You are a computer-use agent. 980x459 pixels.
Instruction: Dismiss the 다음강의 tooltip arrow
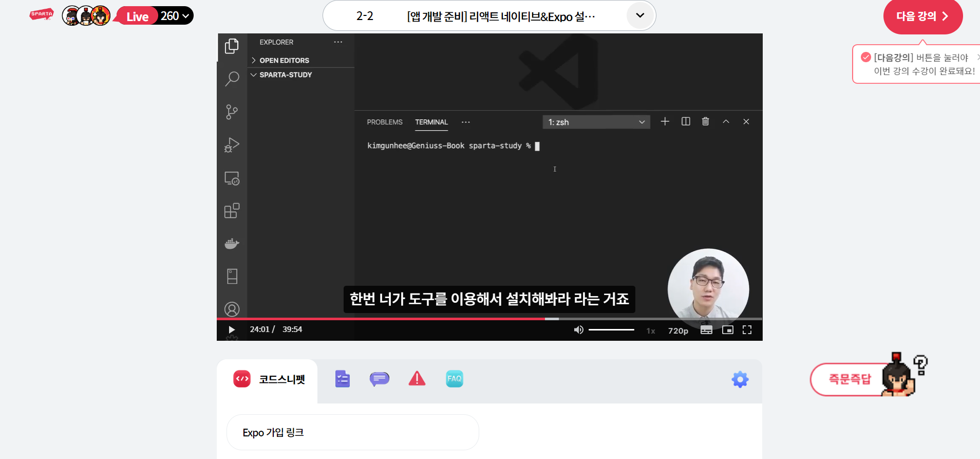click(x=977, y=58)
